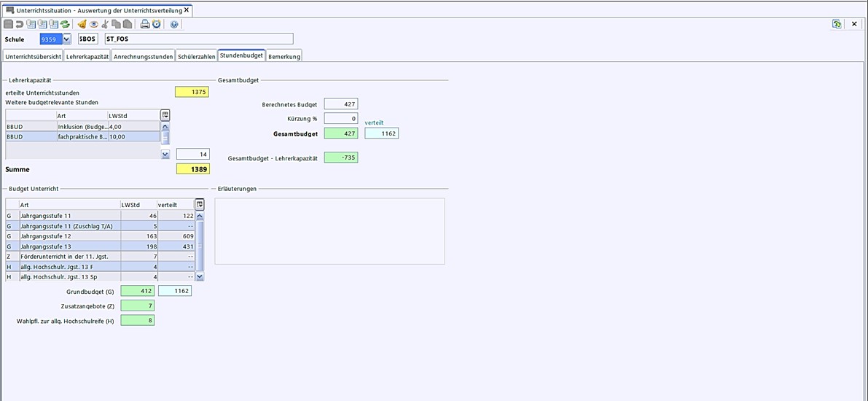Click window switch icon at top right

837,24
